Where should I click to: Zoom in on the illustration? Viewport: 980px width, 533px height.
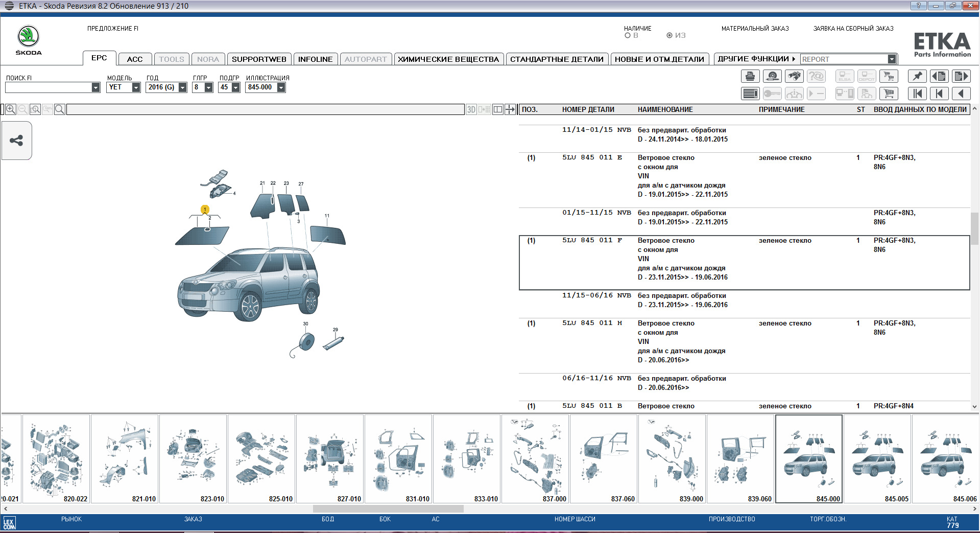pos(10,109)
